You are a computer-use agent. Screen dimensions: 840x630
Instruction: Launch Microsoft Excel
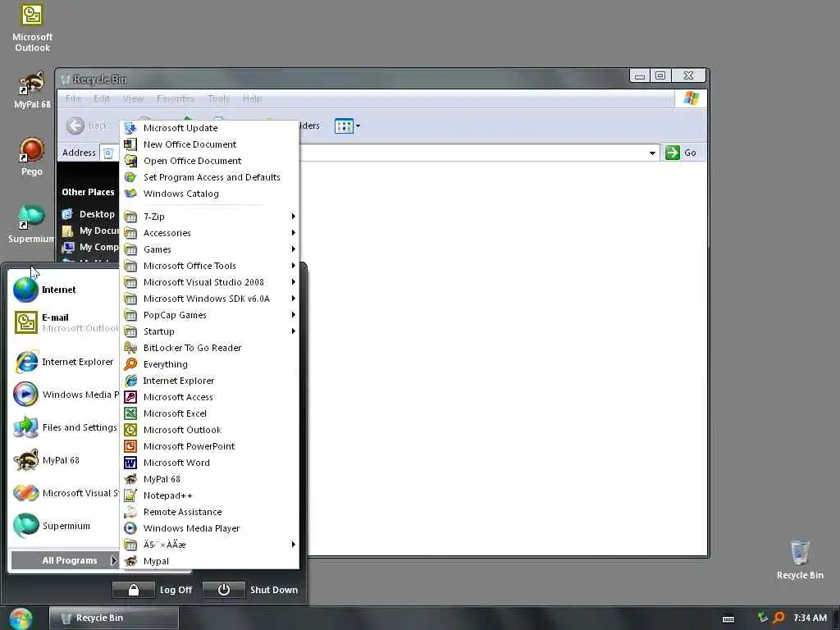(x=209, y=413)
